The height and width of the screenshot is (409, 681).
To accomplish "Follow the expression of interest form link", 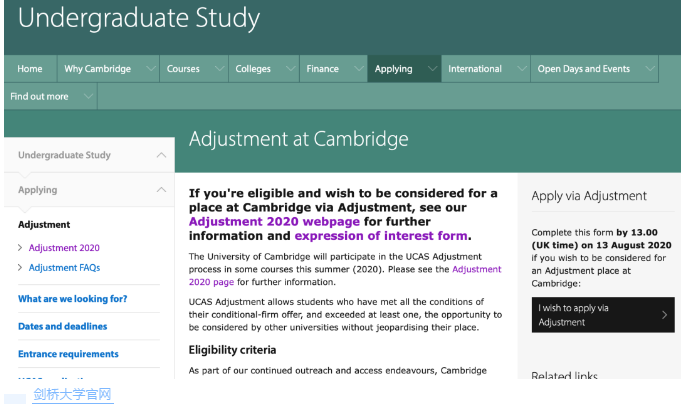I will click(x=380, y=237).
